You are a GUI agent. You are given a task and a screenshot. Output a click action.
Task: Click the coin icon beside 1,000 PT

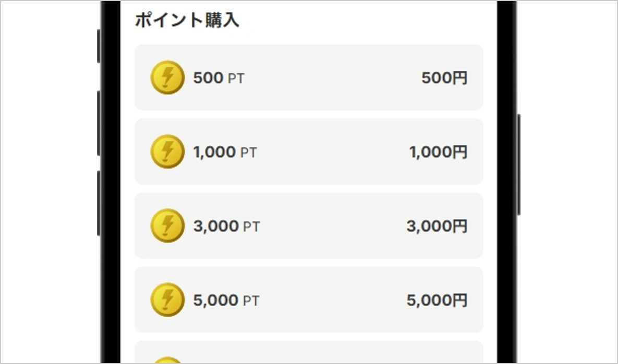[x=167, y=152]
